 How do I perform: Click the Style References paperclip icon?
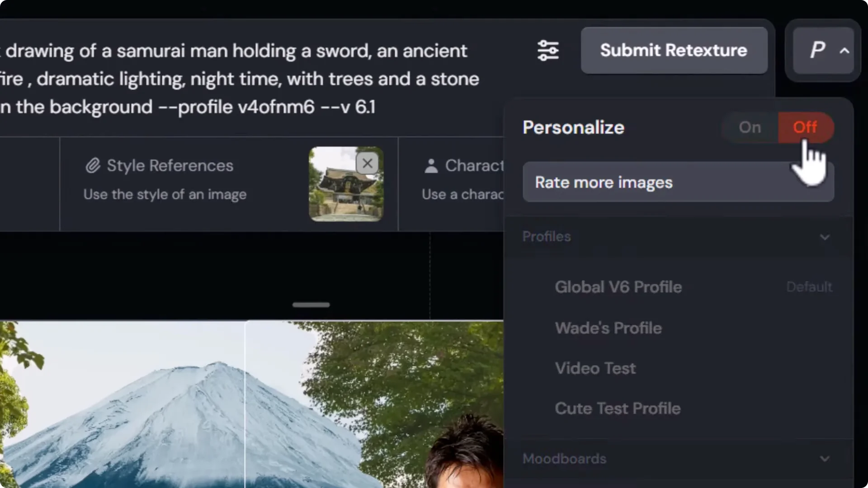[93, 165]
